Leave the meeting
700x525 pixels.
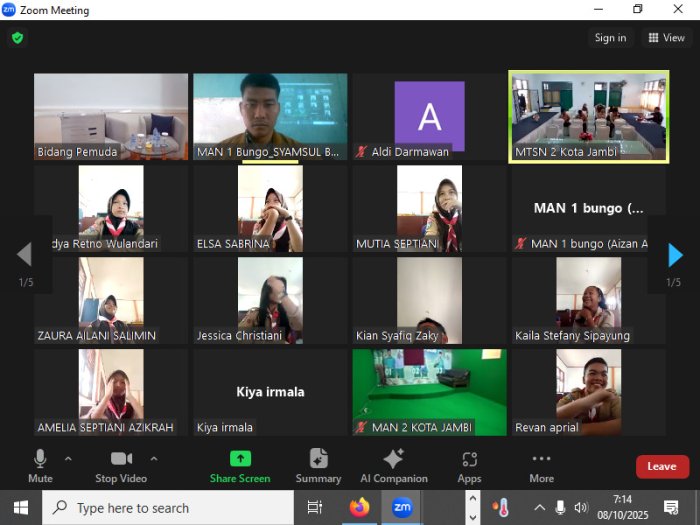pyautogui.click(x=662, y=466)
